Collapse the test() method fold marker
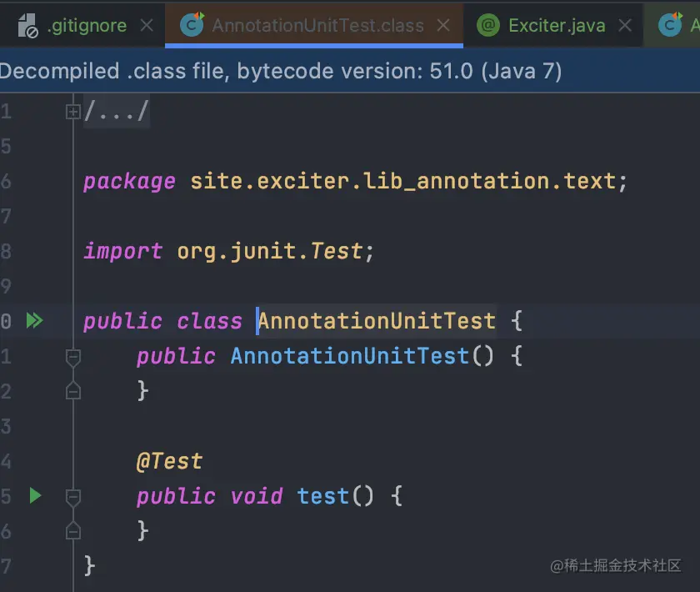 pos(72,498)
